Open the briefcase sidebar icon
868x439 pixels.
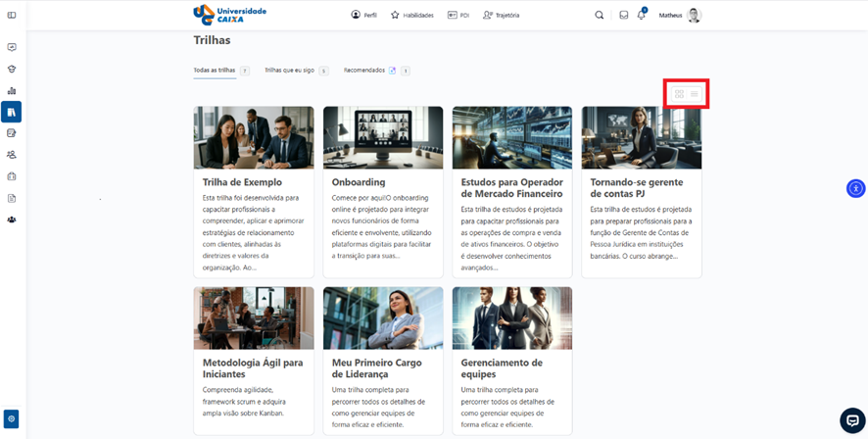[12, 177]
